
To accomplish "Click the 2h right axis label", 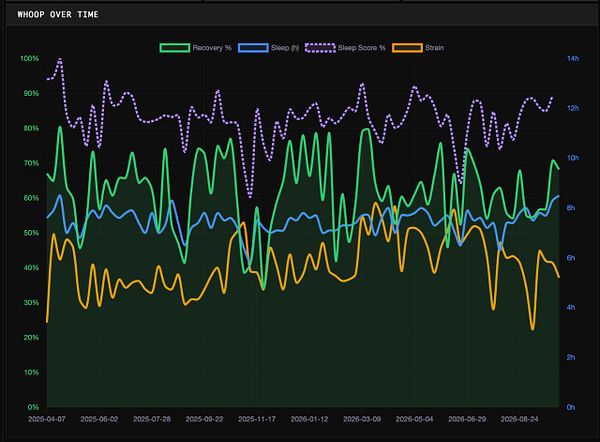I will coord(571,357).
